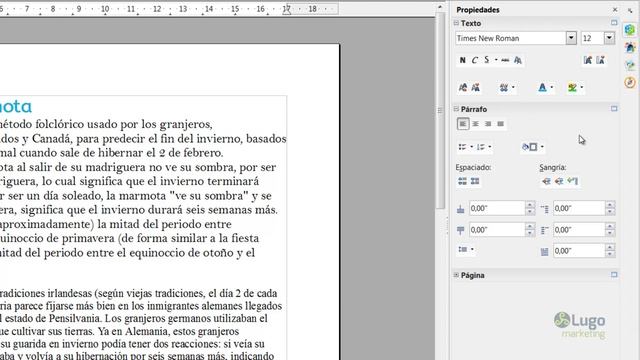Open character spacing dropdown arrow
The height and width of the screenshot is (360, 640).
[513, 87]
